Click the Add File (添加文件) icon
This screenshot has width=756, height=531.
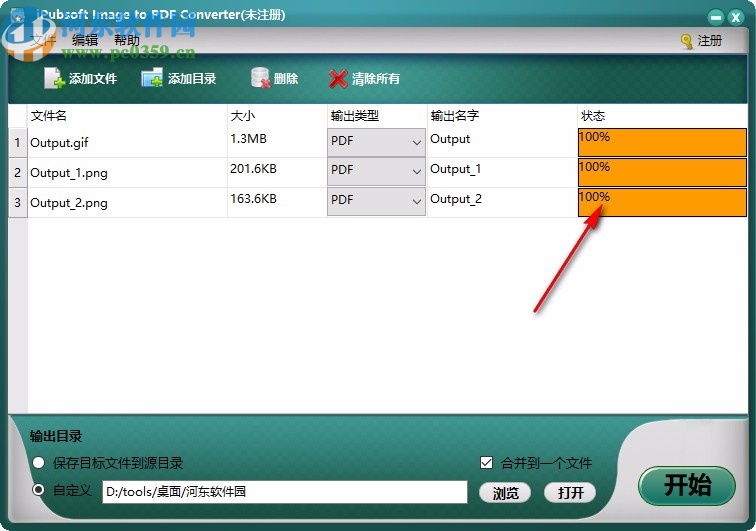54,78
